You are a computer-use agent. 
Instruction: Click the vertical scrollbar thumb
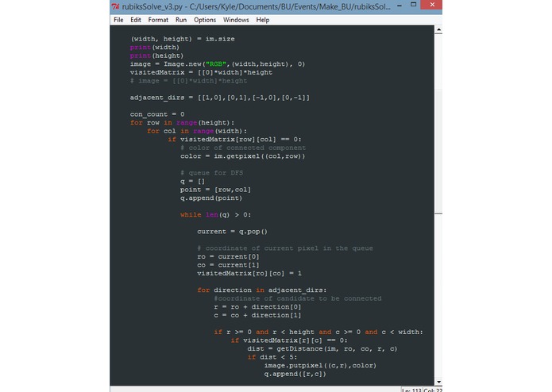pos(438,152)
